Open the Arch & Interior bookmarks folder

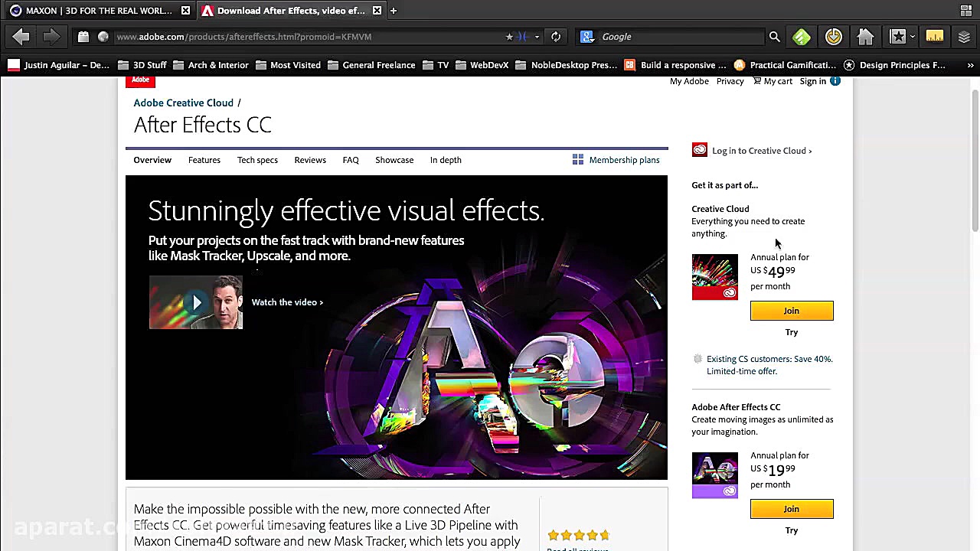(211, 65)
